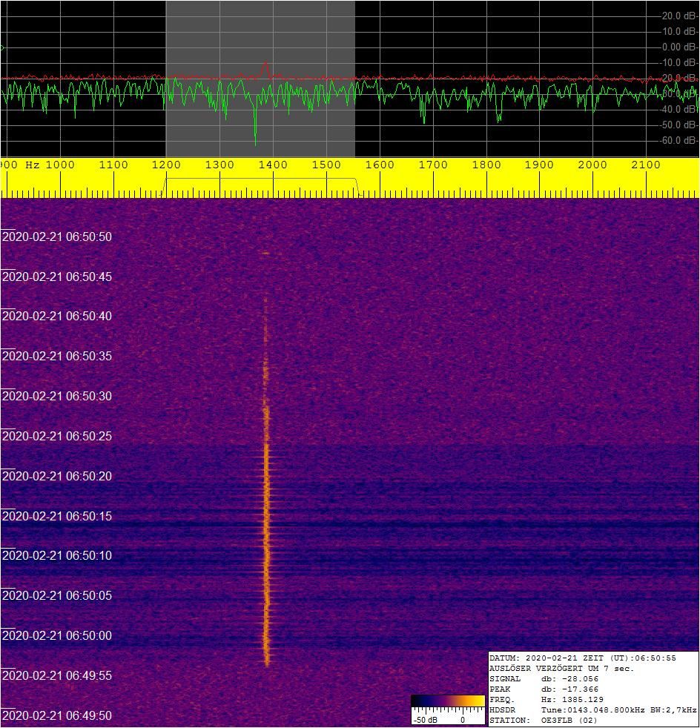Screen dimensions: 700x728
Task: Click the 1900 Hz frequency scale label
Action: (539, 165)
